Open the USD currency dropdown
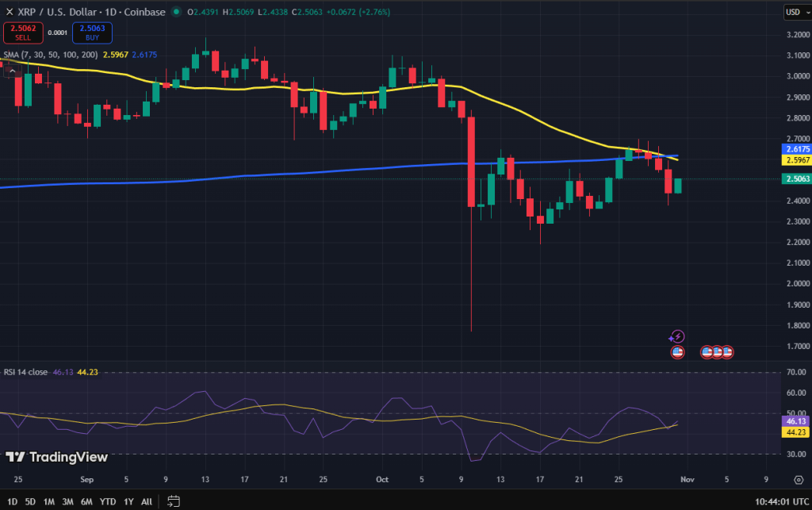Viewport: 812px width, 510px height. 797,12
